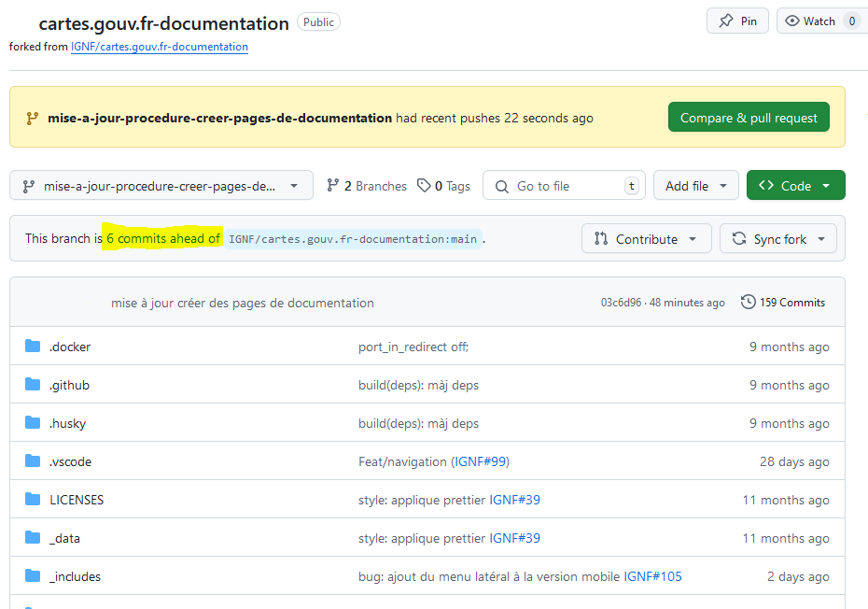Click the branch icon in the yellow banner

click(33, 117)
